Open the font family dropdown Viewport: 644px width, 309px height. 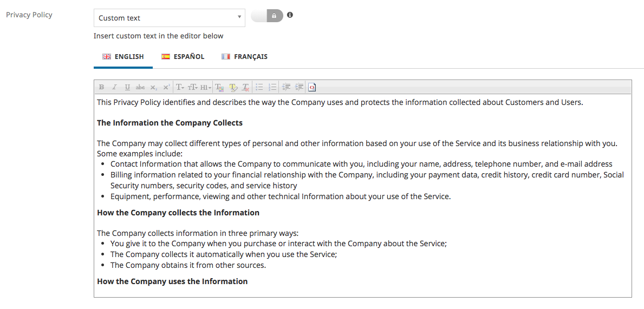pyautogui.click(x=180, y=87)
